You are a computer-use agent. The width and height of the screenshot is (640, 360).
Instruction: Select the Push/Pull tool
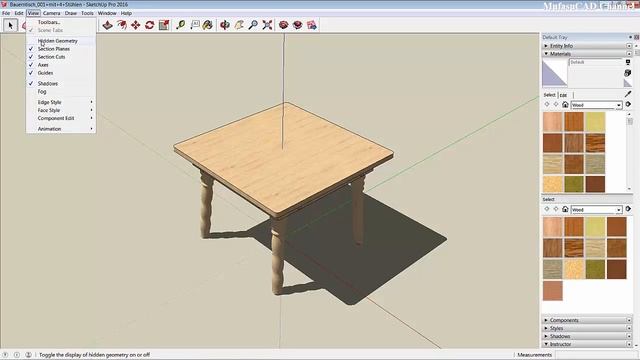(x=107, y=25)
